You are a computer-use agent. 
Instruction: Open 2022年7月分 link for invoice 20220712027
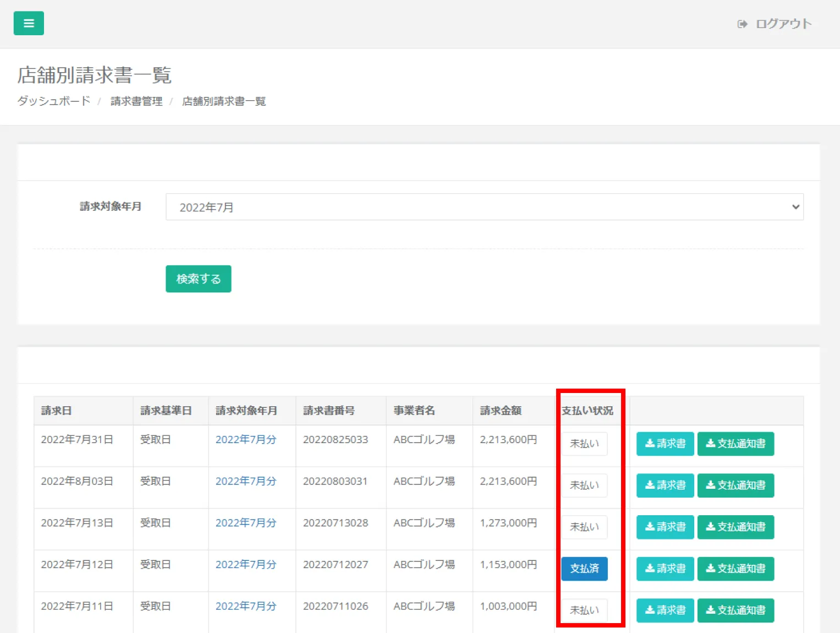coord(245,564)
